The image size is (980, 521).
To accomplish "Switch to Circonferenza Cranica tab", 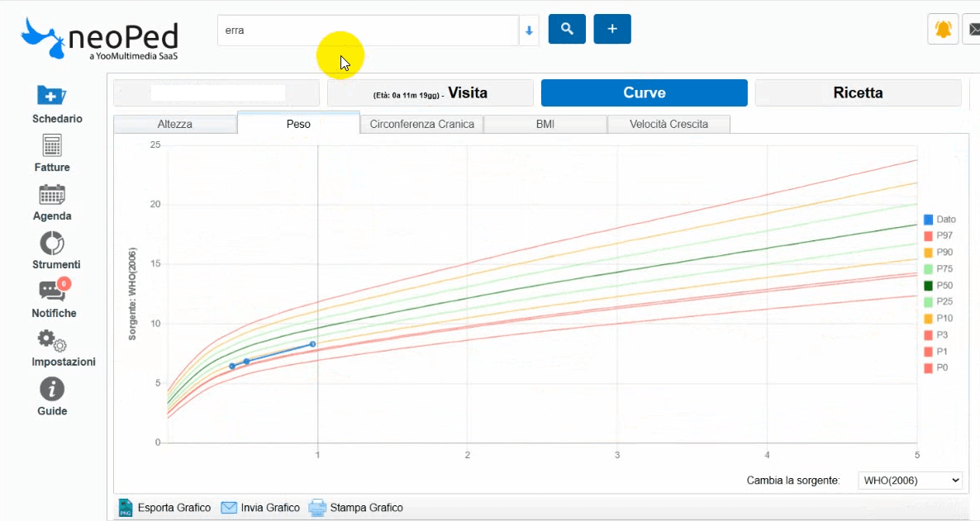I will (x=421, y=124).
